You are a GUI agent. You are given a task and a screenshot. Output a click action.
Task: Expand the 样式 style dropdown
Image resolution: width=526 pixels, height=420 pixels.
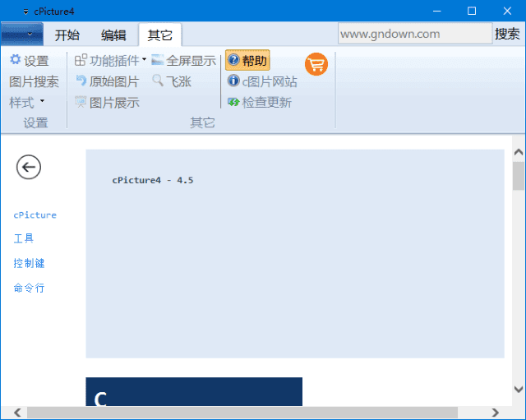27,103
